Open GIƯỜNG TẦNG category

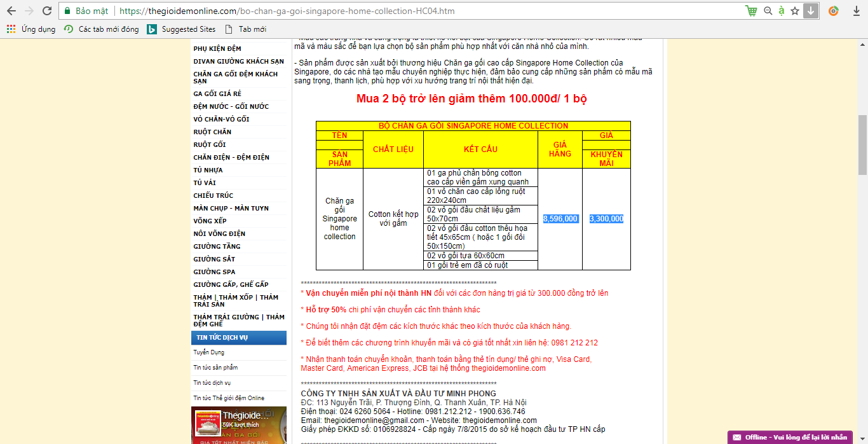[217, 247]
